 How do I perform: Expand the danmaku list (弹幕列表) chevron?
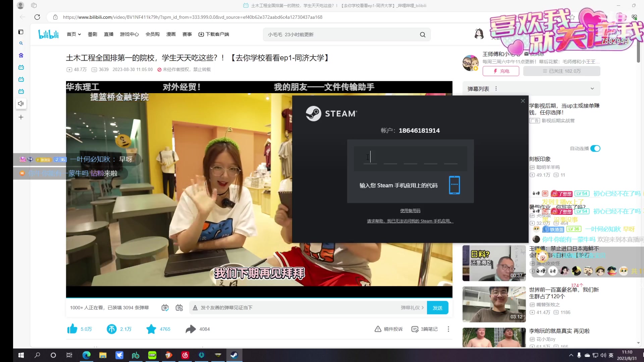[592, 89]
